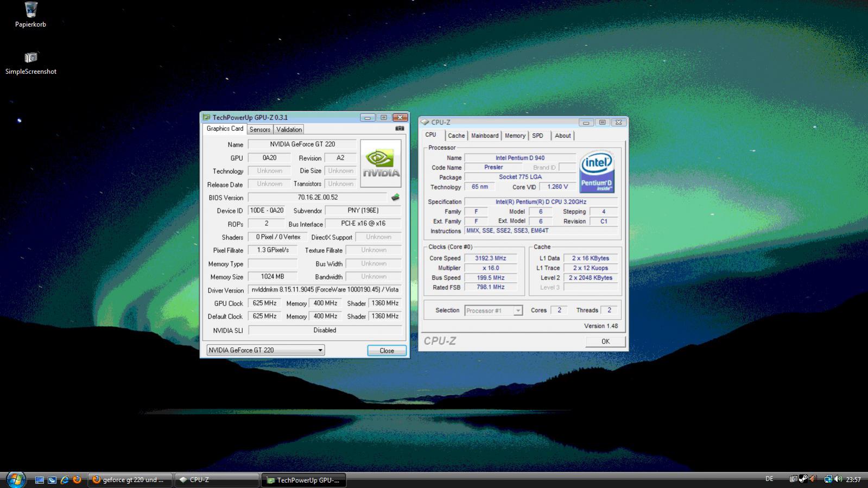Click the DE language indicator
The width and height of the screenshot is (868, 488).
[769, 479]
